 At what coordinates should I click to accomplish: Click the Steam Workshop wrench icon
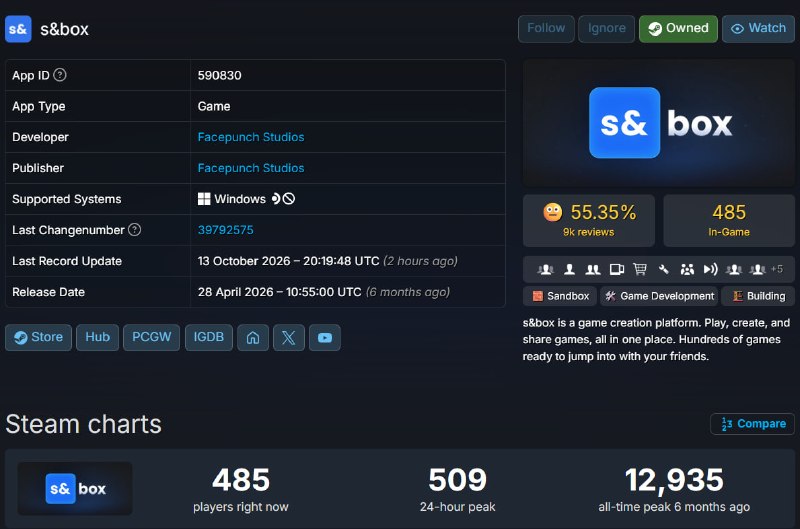pos(663,269)
